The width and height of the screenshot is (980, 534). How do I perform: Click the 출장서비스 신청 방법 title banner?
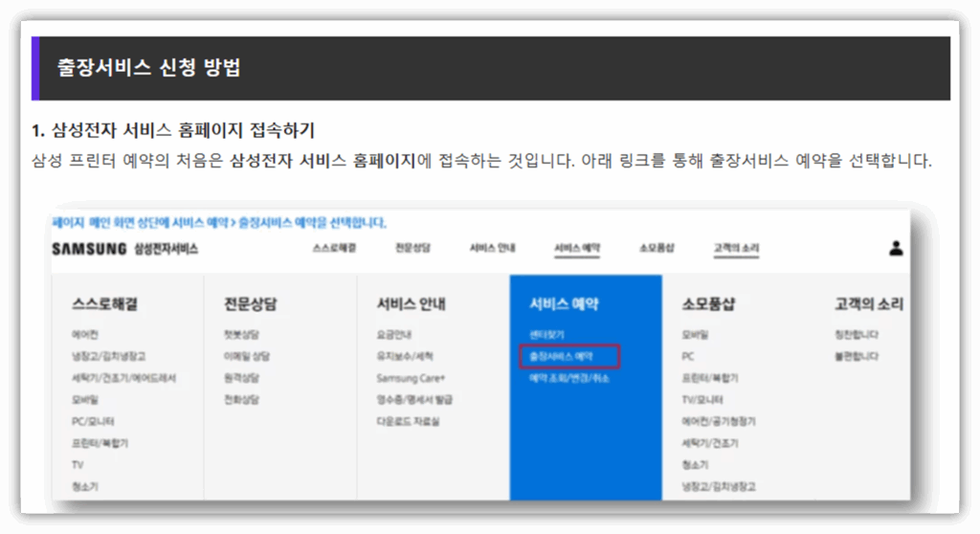pyautogui.click(x=491, y=68)
